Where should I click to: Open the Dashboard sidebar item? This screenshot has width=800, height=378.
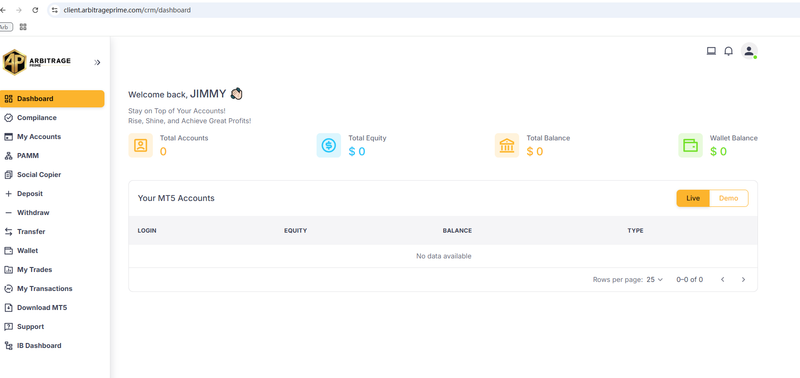(52, 98)
